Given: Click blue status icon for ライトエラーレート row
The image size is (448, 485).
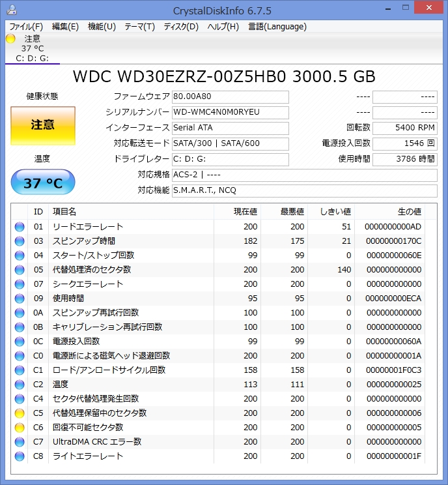Looking at the screenshot, I should tap(20, 456).
